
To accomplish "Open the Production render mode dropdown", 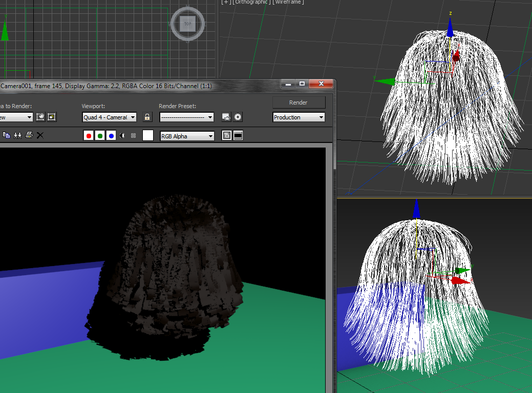I will (299, 117).
